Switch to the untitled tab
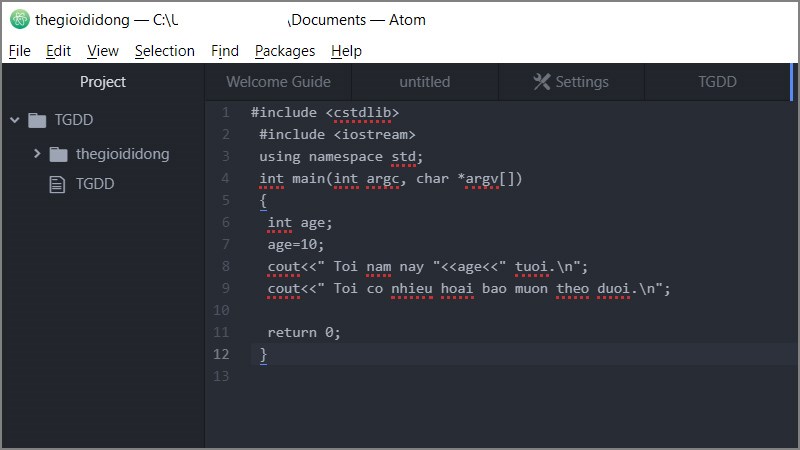Screen dimensions: 800x450 click(425, 82)
